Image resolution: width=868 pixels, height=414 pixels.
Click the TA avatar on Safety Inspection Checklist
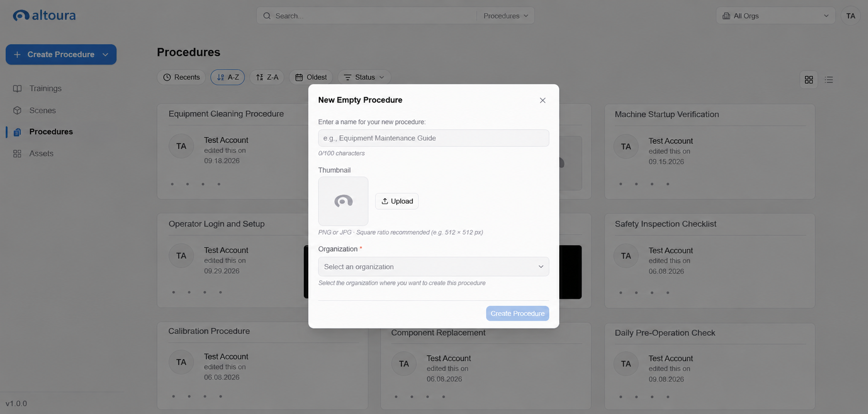[626, 256]
